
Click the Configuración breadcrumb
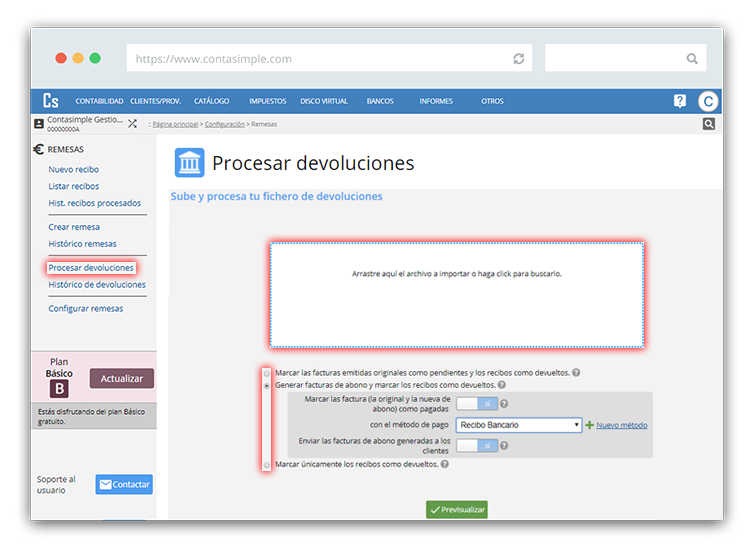pyautogui.click(x=224, y=124)
